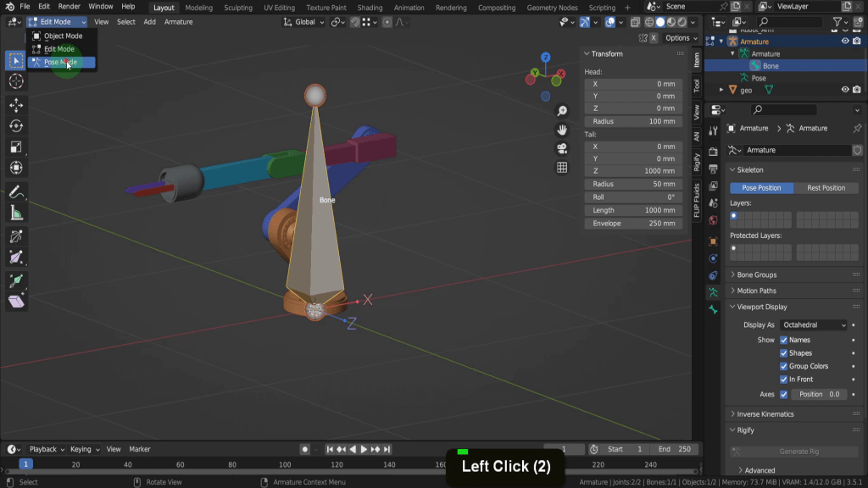The width and height of the screenshot is (868, 488).
Task: Hide the Armature object in outliner
Action: point(845,41)
